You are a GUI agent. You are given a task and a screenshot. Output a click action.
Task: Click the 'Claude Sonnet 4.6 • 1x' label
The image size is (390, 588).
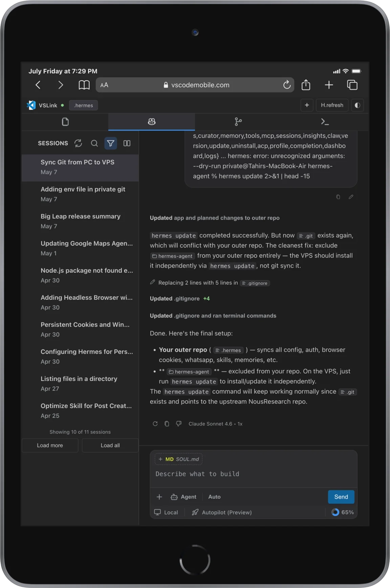coord(215,424)
